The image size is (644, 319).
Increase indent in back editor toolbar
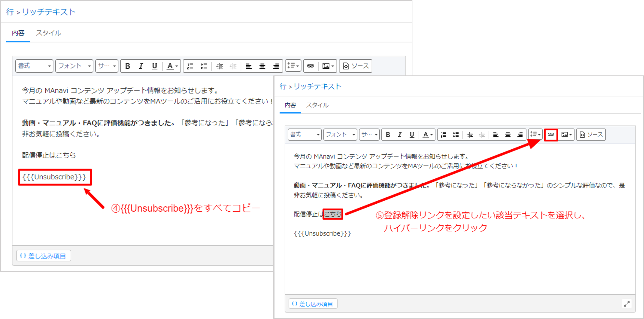219,66
